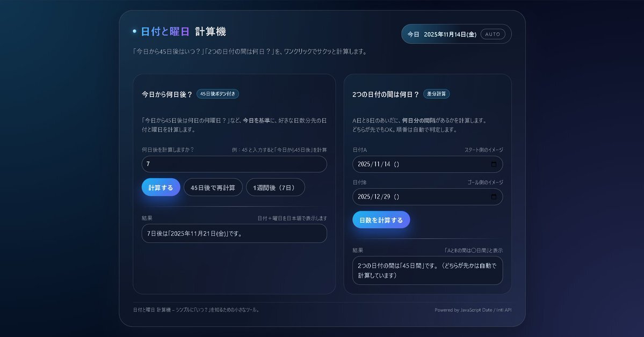Click hint 「AとBの間は〇日間」と表示
The image size is (644, 337).
(474, 251)
